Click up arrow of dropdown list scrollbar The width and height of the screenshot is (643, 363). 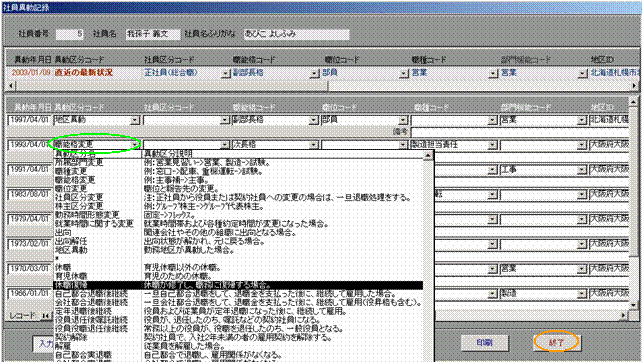pos(428,155)
